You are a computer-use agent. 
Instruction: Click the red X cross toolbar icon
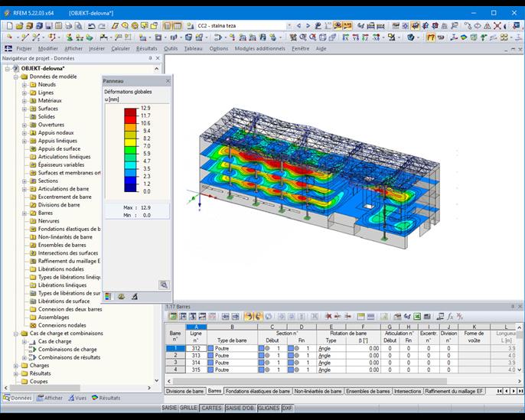[497, 26]
